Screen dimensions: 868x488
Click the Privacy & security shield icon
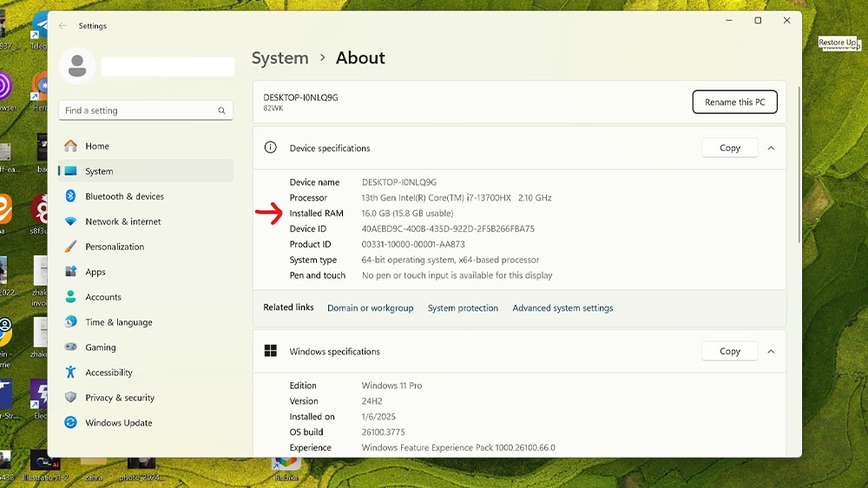click(x=70, y=397)
